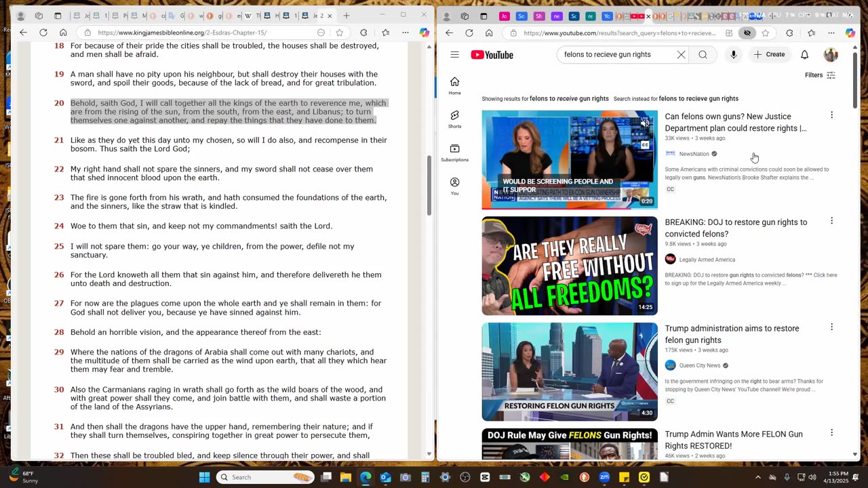Play the 'Restoring Felon Gun Rights' thumbnail
The width and height of the screenshot is (868, 488).
tap(570, 371)
